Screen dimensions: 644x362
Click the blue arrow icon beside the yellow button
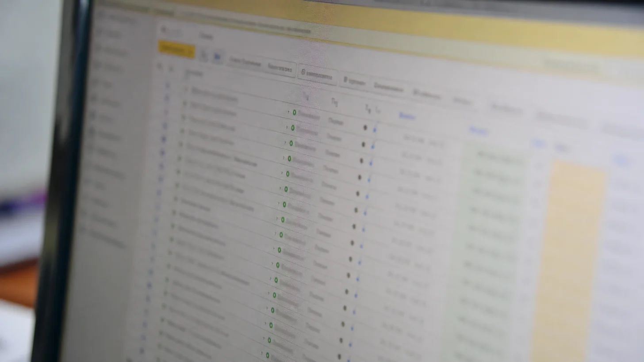click(x=218, y=57)
